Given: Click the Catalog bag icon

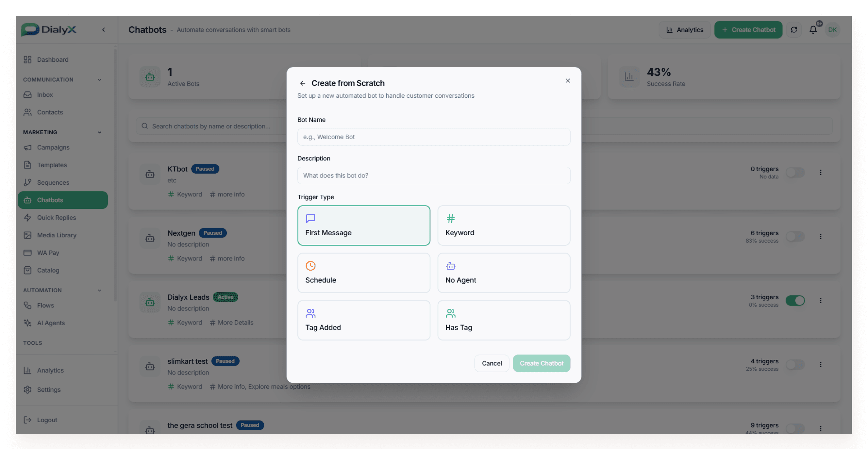Looking at the screenshot, I should point(28,270).
